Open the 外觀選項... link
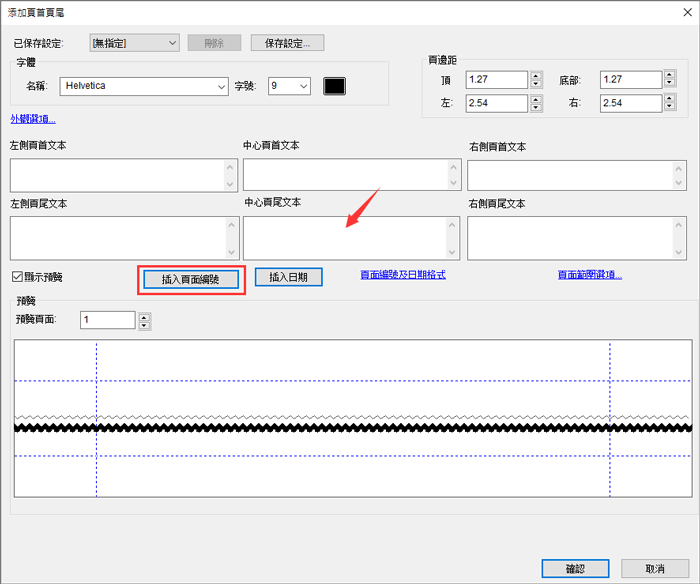 tap(33, 120)
